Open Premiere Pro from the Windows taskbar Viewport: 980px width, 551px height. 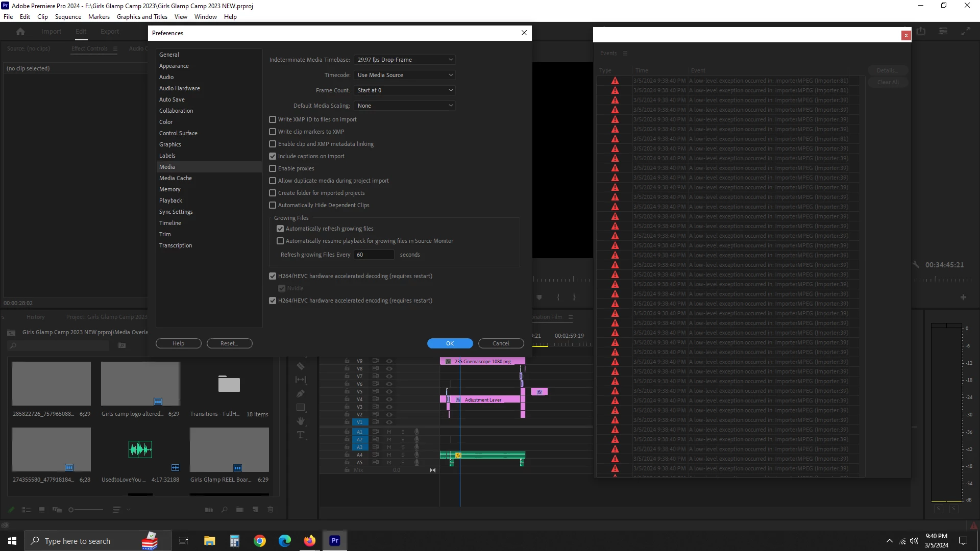(x=335, y=541)
